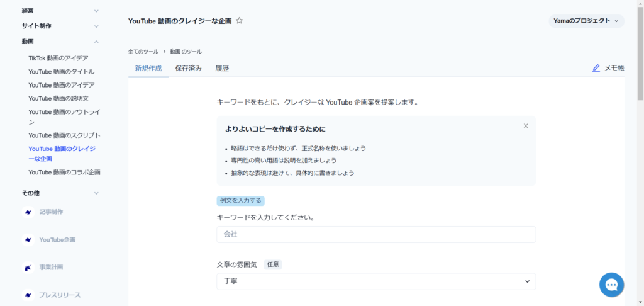The width and height of the screenshot is (644, 306).
Task: Open YouTube 動画のアイデア tool
Action: [x=62, y=85]
